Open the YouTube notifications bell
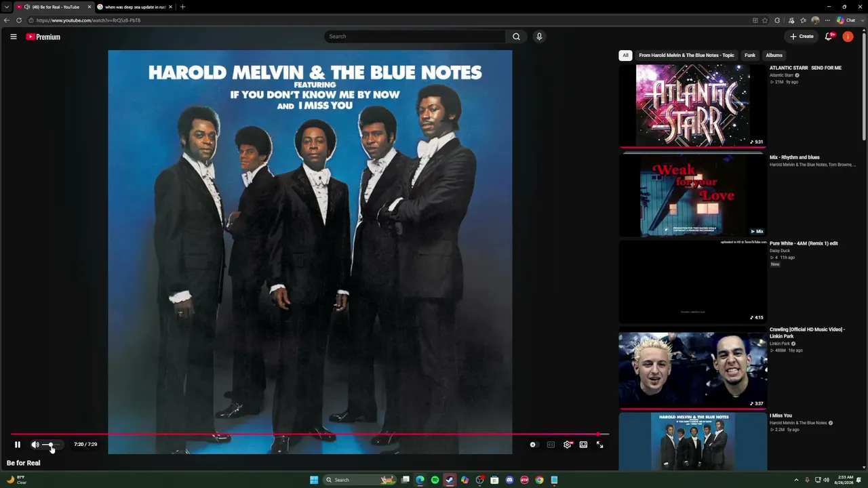This screenshot has height=488, width=868. coord(829,37)
